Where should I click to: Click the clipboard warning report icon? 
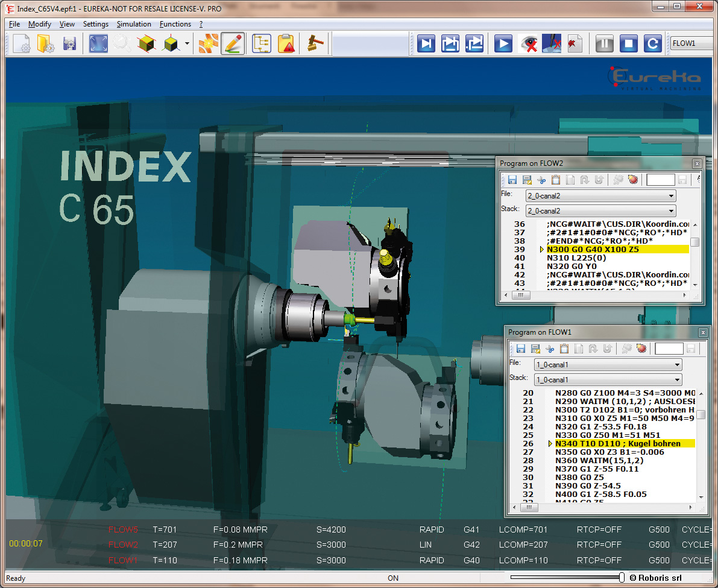tap(286, 44)
